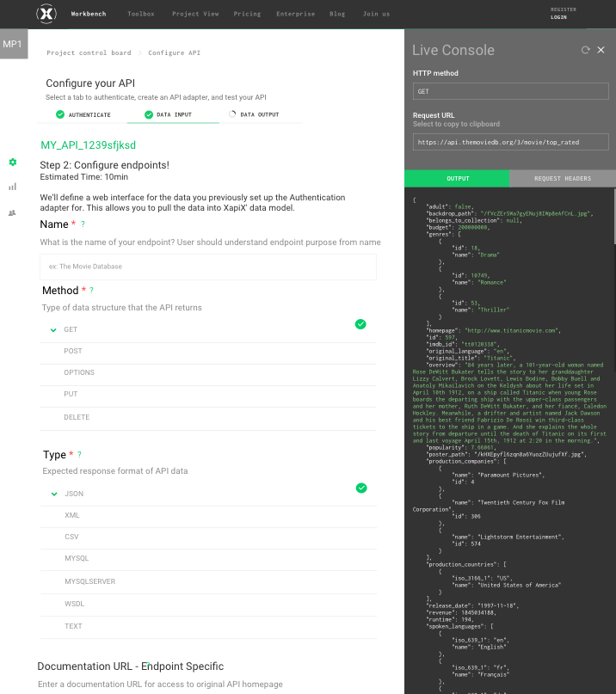The image size is (616, 694).
Task: Click the Live Console scrollbar thumb
Action: (x=614, y=216)
